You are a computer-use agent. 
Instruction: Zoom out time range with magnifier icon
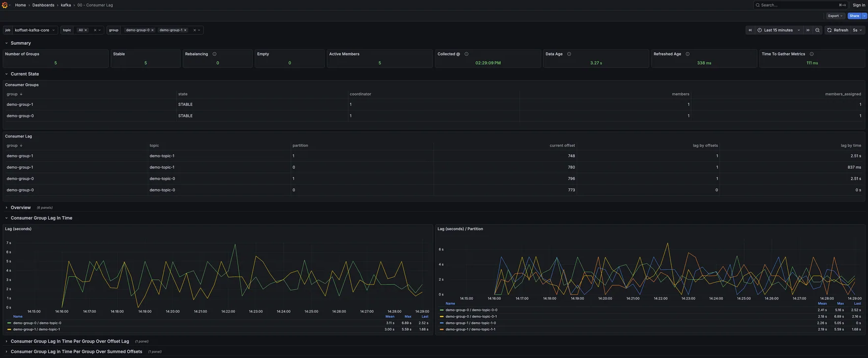pos(817,30)
